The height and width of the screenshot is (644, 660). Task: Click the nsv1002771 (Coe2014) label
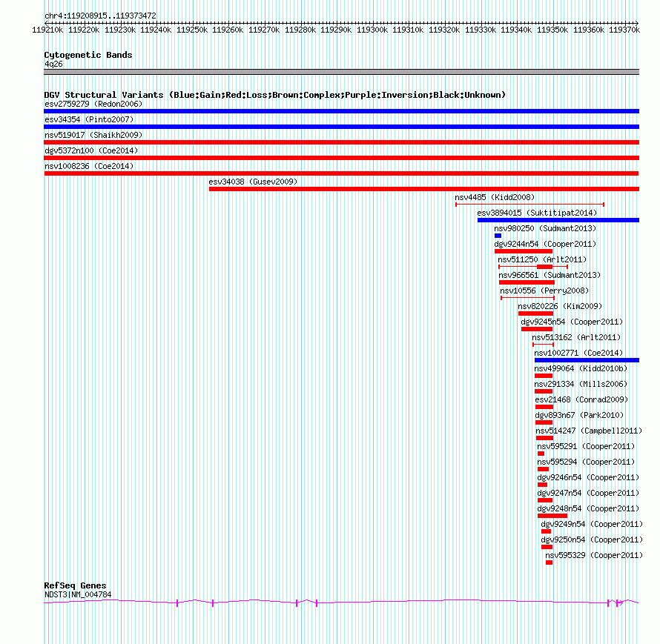pyautogui.click(x=578, y=353)
